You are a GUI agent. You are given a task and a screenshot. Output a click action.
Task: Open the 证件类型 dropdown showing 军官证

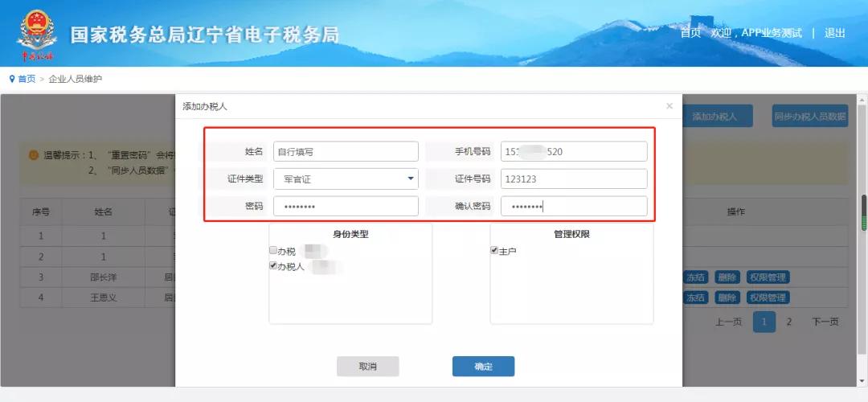346,178
